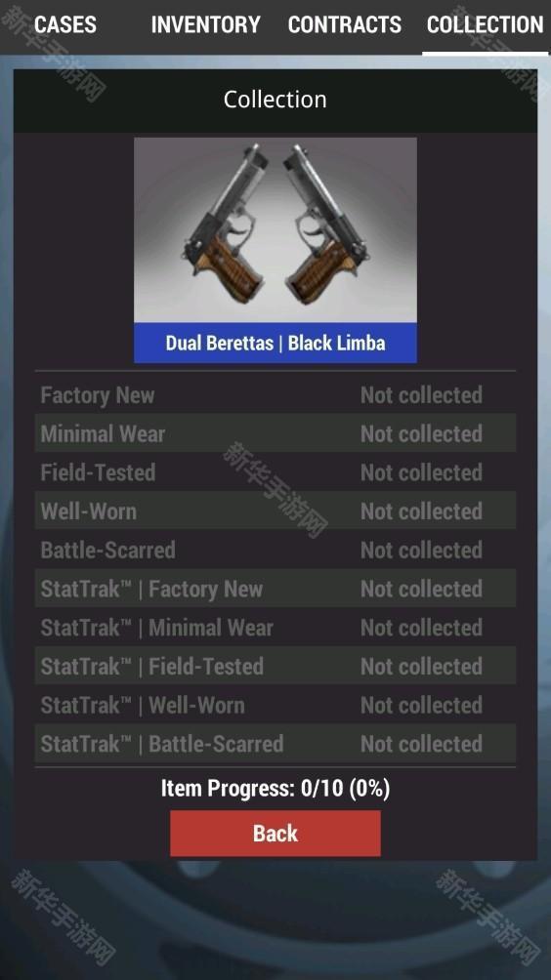Choose the StatTrak Field-Tested row

(x=275, y=667)
